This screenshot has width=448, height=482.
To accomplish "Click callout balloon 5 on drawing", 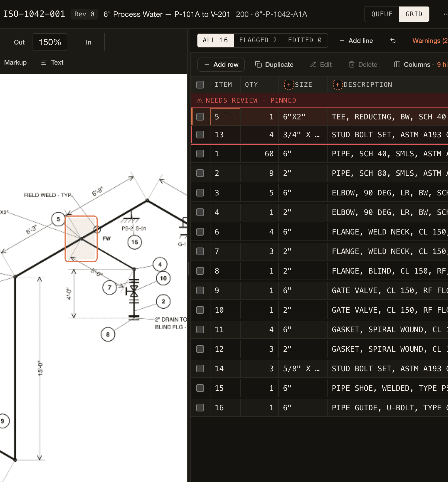I will pos(58,219).
